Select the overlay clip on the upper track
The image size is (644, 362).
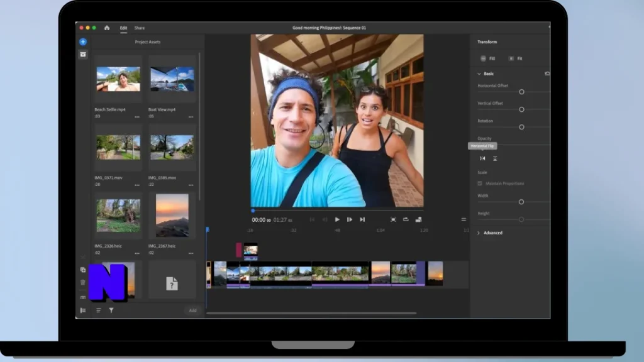coord(250,250)
